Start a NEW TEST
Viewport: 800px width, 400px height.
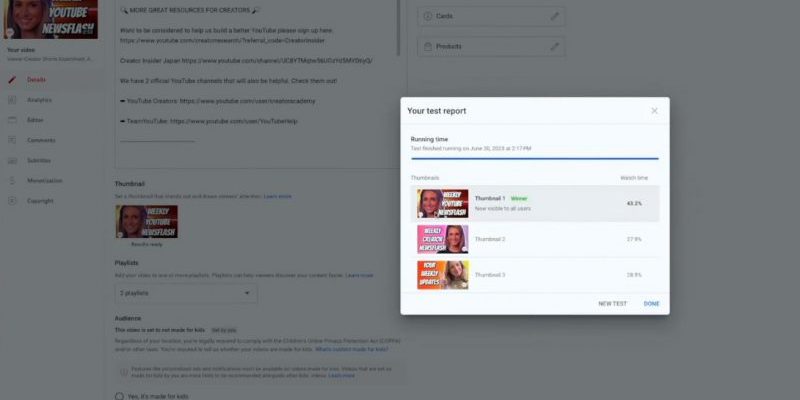612,304
